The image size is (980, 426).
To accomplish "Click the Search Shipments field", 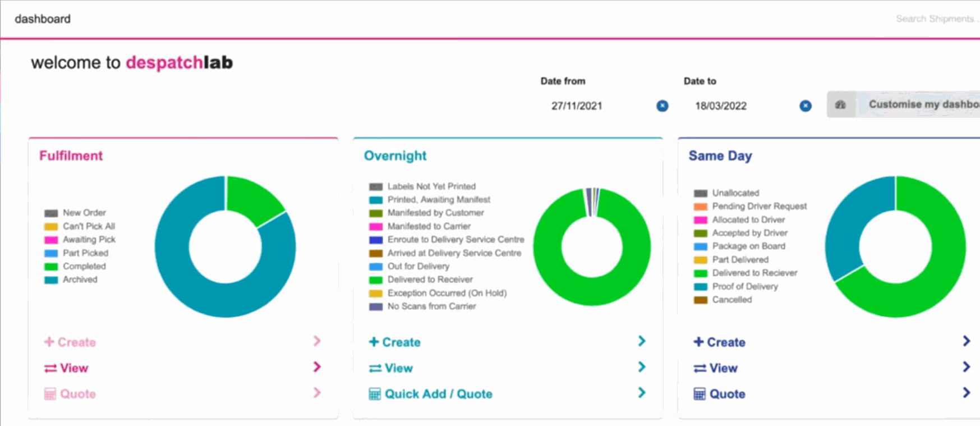I will click(x=937, y=19).
